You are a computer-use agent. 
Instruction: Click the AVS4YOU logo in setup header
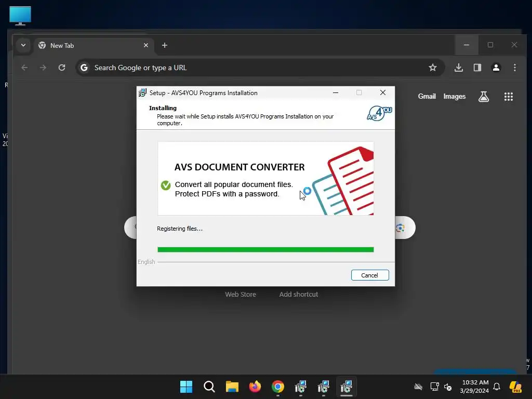[x=379, y=113]
